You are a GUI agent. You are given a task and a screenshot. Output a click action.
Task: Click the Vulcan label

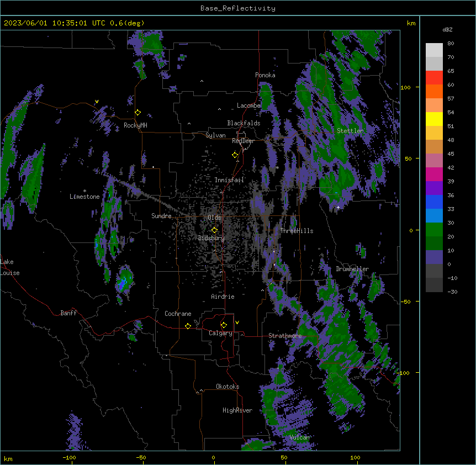(299, 437)
